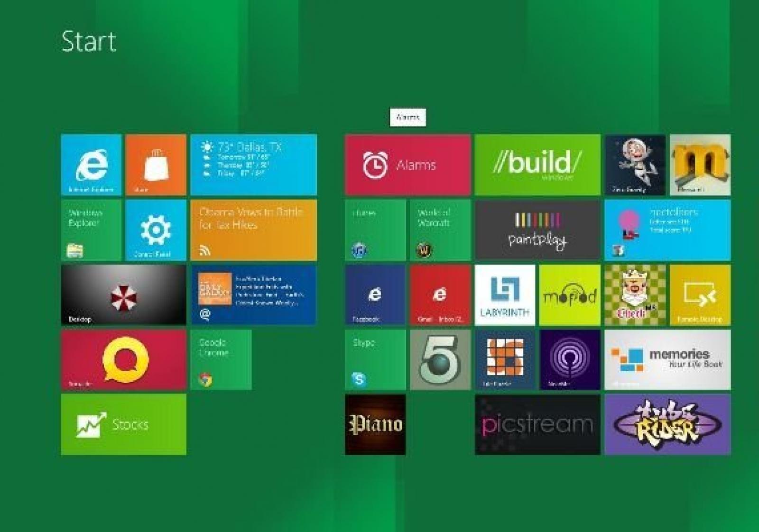Viewport: 759px width, 532px height.
Task: Open the Alarms clock tile
Action: (x=407, y=165)
